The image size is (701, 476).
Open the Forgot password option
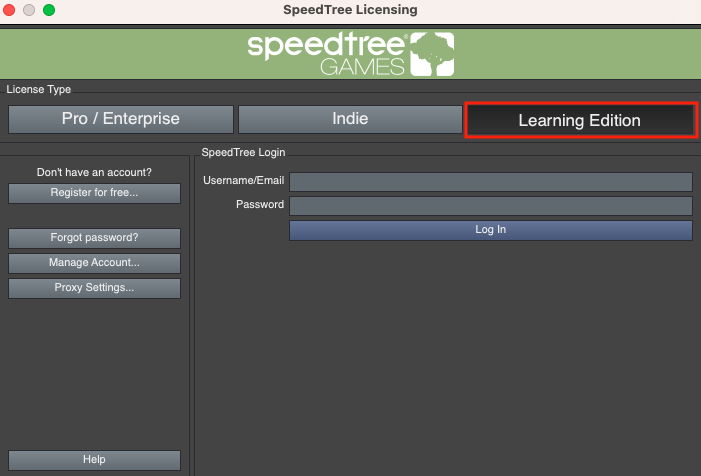coord(94,238)
